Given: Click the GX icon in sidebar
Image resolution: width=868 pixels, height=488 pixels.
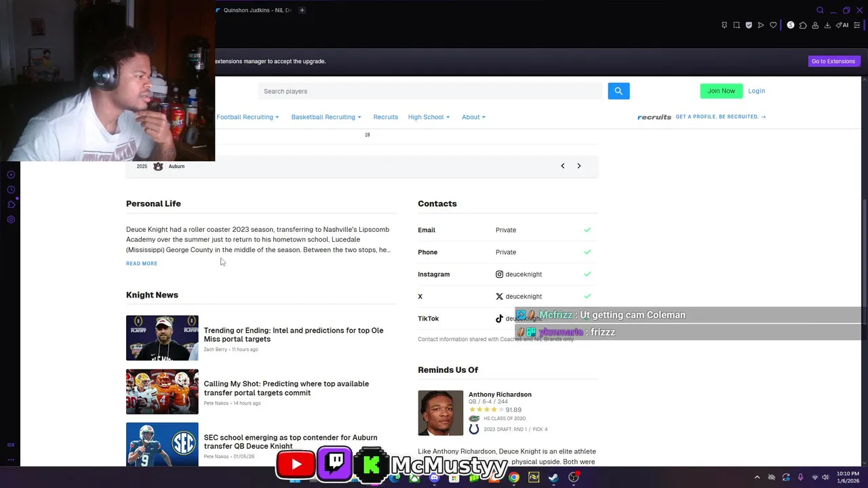Looking at the screenshot, I should [11, 445].
